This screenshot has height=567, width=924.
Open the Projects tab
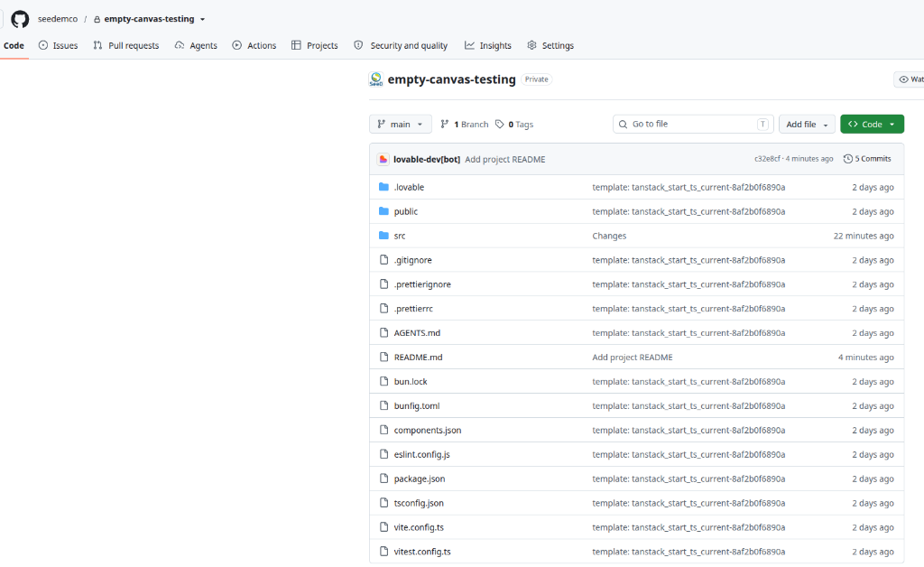point(315,45)
